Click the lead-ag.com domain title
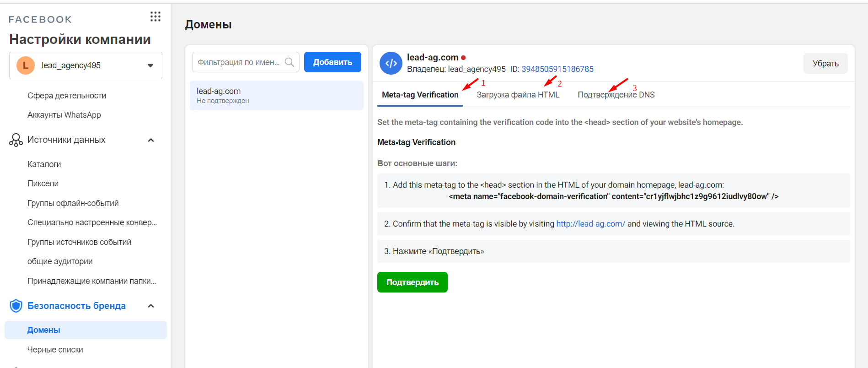Viewport: 868px width, 368px height. click(433, 57)
